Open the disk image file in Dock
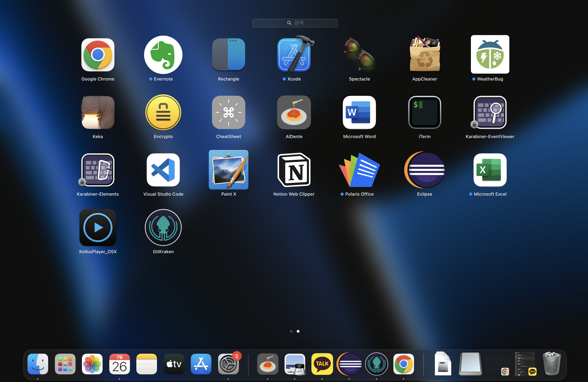 [443, 364]
